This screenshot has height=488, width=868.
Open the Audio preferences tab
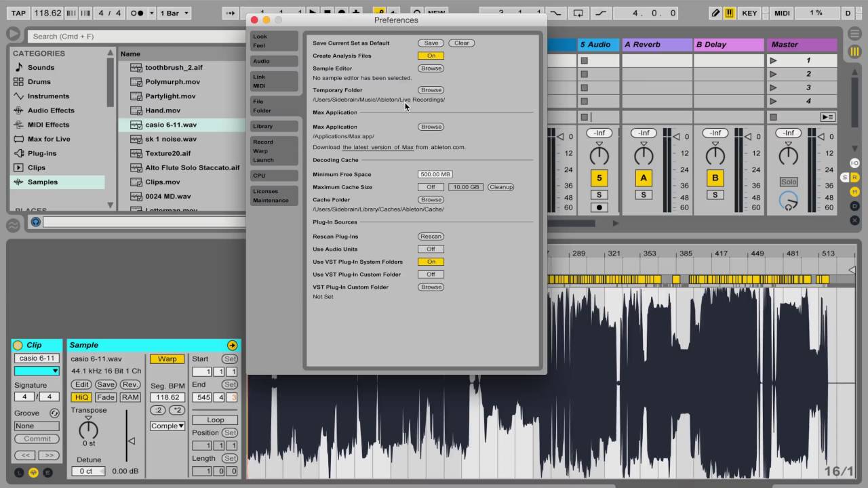point(273,61)
